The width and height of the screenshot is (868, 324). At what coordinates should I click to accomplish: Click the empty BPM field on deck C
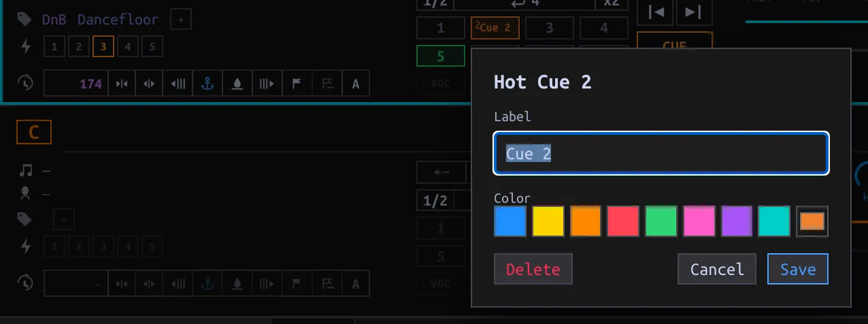click(77, 283)
